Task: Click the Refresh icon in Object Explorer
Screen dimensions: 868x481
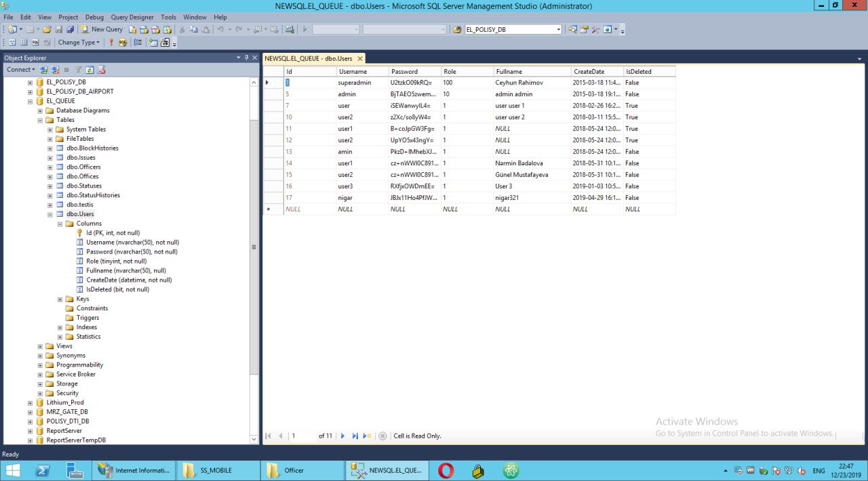Action: (89, 70)
